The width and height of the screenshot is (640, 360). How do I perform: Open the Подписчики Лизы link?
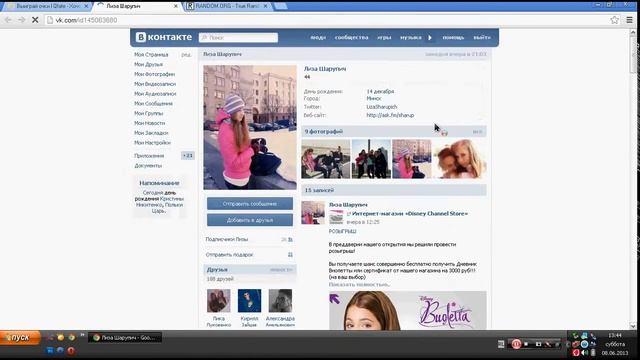click(227, 240)
